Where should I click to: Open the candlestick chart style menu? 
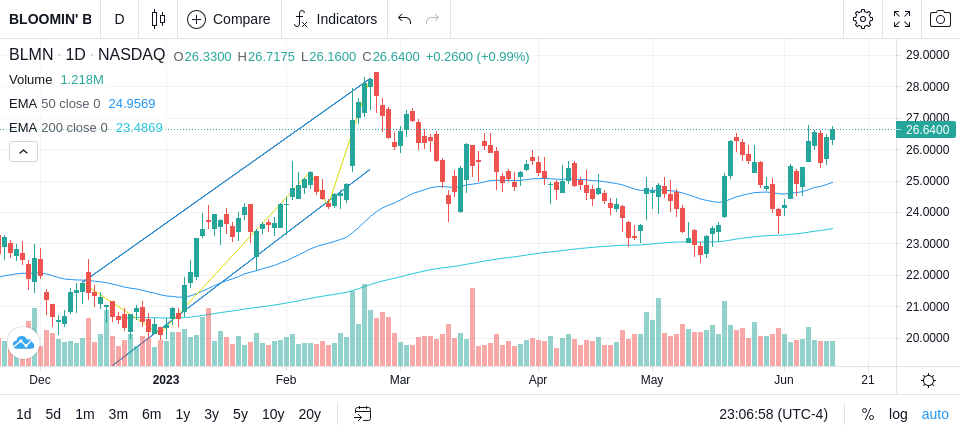tap(158, 19)
